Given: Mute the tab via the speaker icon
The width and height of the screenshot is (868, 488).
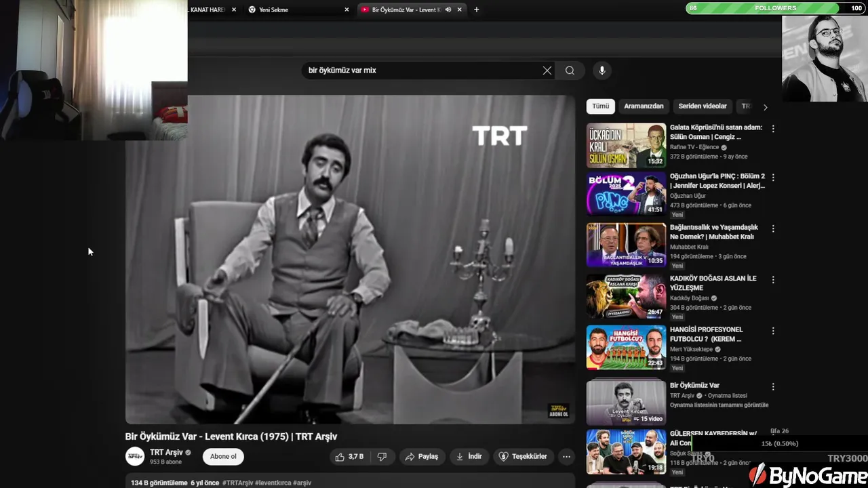Looking at the screenshot, I should [x=448, y=9].
